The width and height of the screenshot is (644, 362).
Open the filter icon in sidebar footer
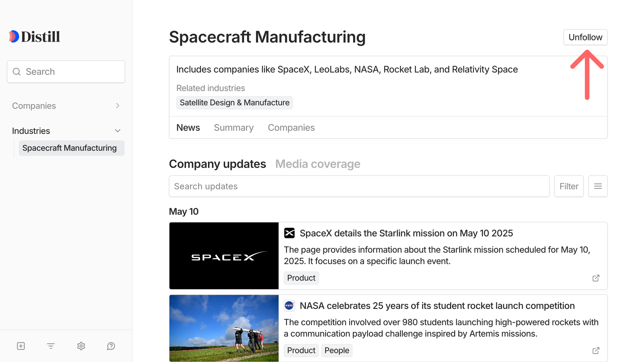tap(51, 346)
